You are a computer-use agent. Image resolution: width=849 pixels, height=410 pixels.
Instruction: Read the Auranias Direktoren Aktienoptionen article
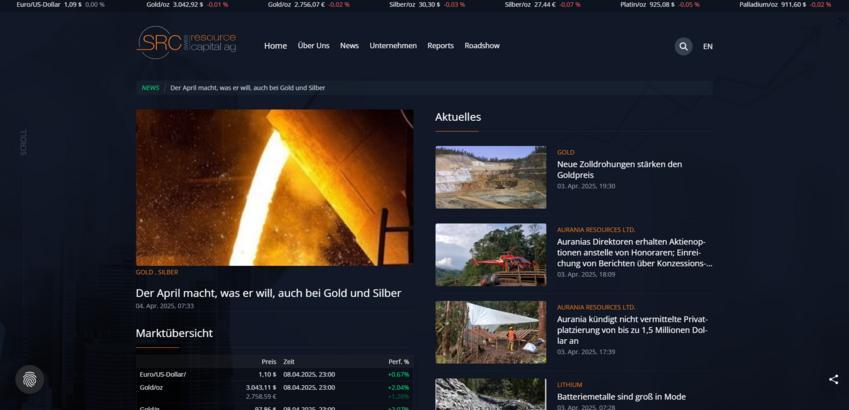(635, 252)
